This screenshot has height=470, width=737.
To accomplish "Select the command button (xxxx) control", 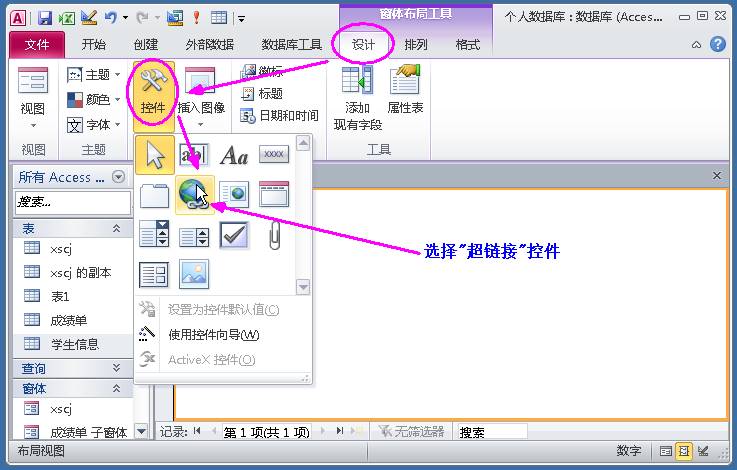I will point(274,155).
